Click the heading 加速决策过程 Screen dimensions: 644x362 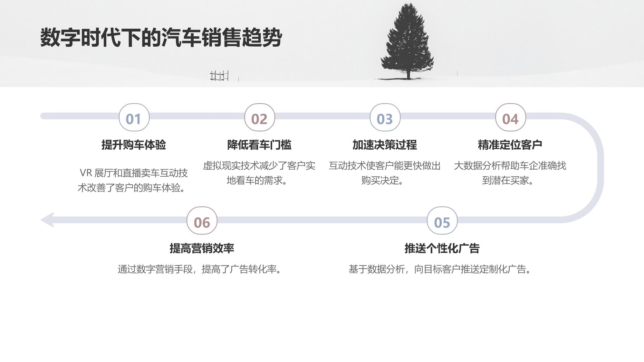pos(385,145)
